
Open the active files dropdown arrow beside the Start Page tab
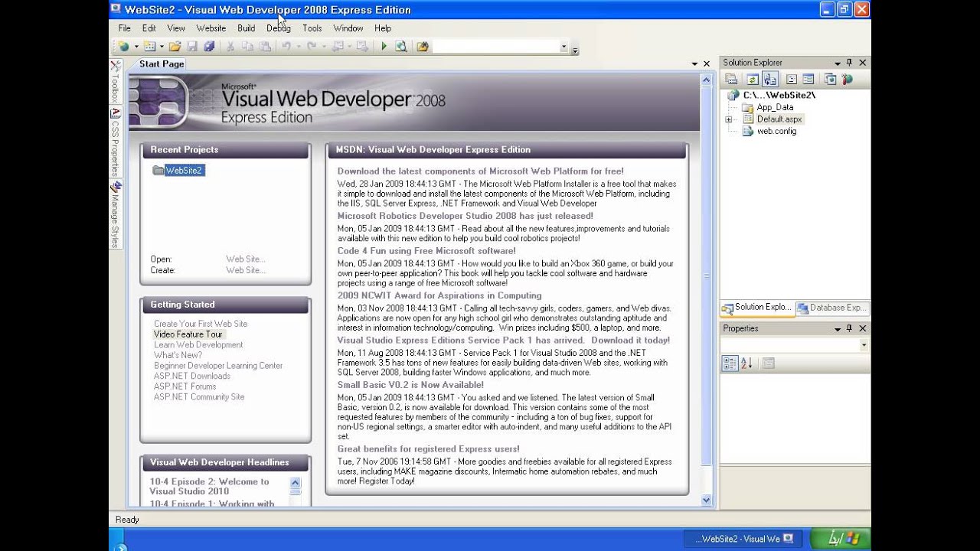(x=695, y=64)
